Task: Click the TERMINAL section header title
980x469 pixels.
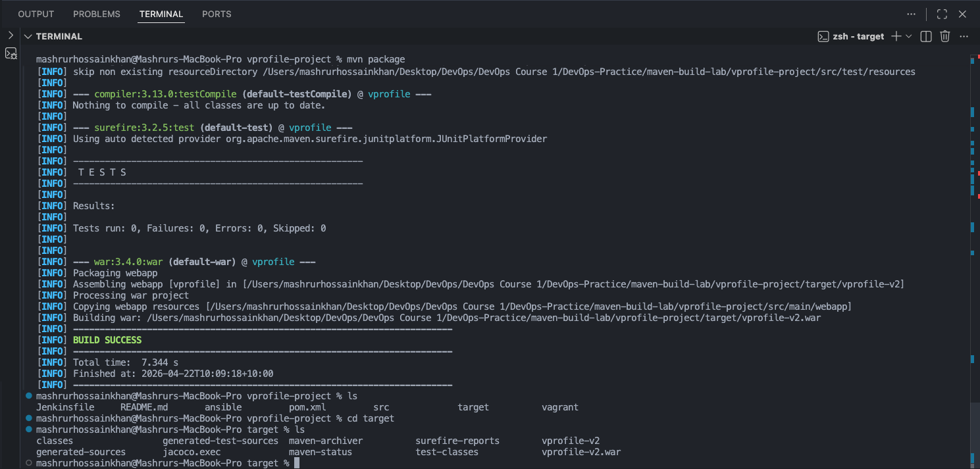Action: click(x=59, y=36)
